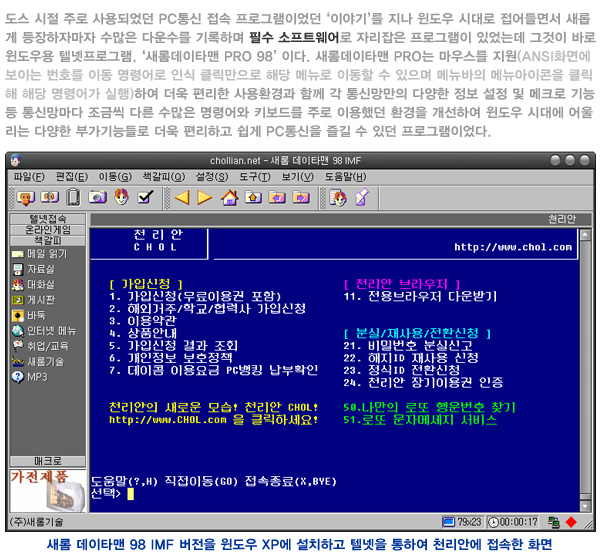Open 대화실 bookmark in sidebar
The width and height of the screenshot is (600, 556).
(34, 285)
